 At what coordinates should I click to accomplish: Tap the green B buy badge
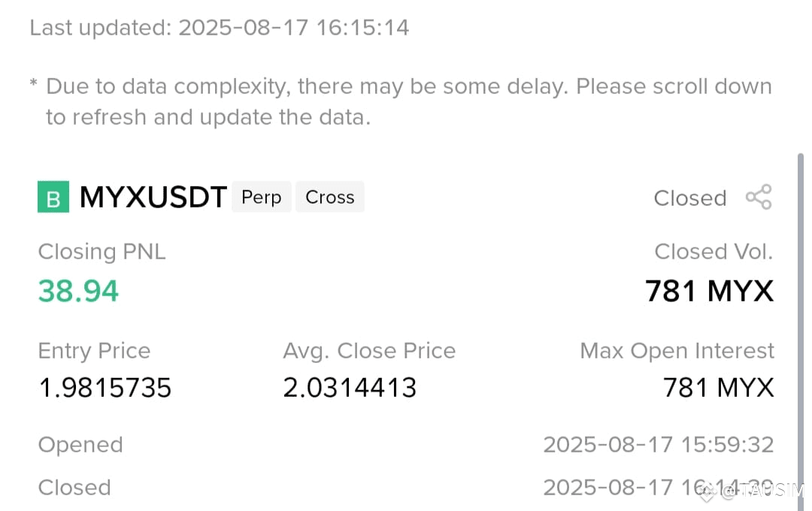tap(53, 197)
